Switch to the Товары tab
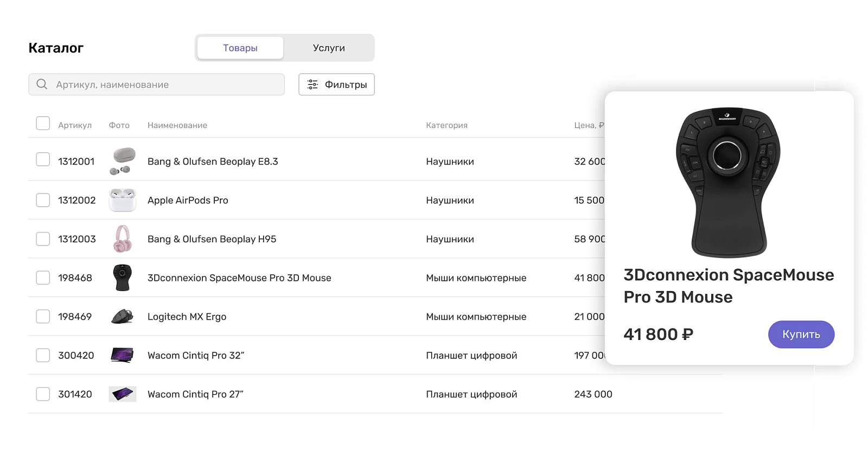 tap(240, 48)
